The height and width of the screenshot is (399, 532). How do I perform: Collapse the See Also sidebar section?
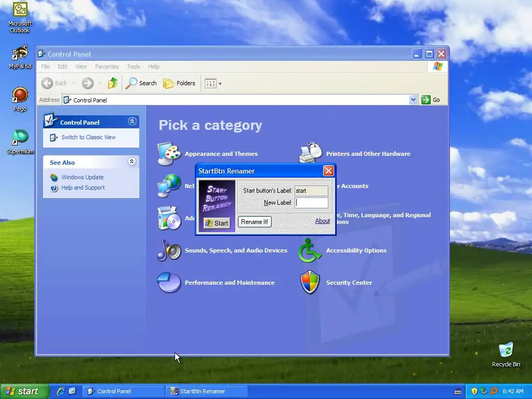tap(132, 162)
